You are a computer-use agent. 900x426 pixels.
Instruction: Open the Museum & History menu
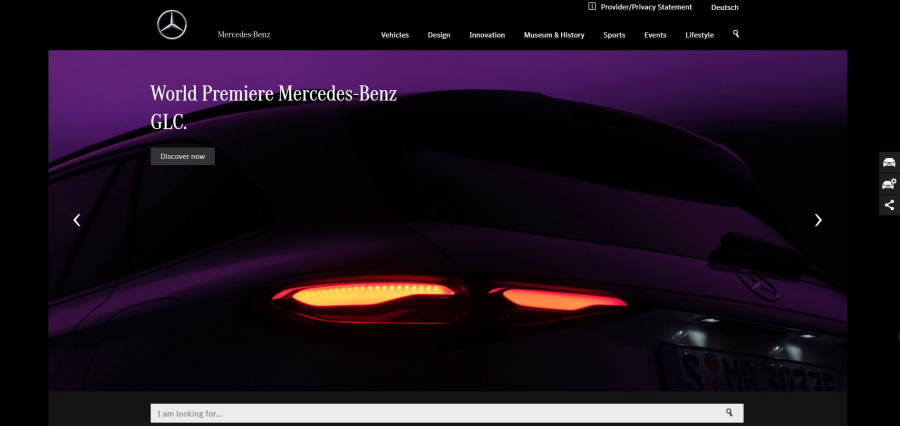tap(554, 35)
